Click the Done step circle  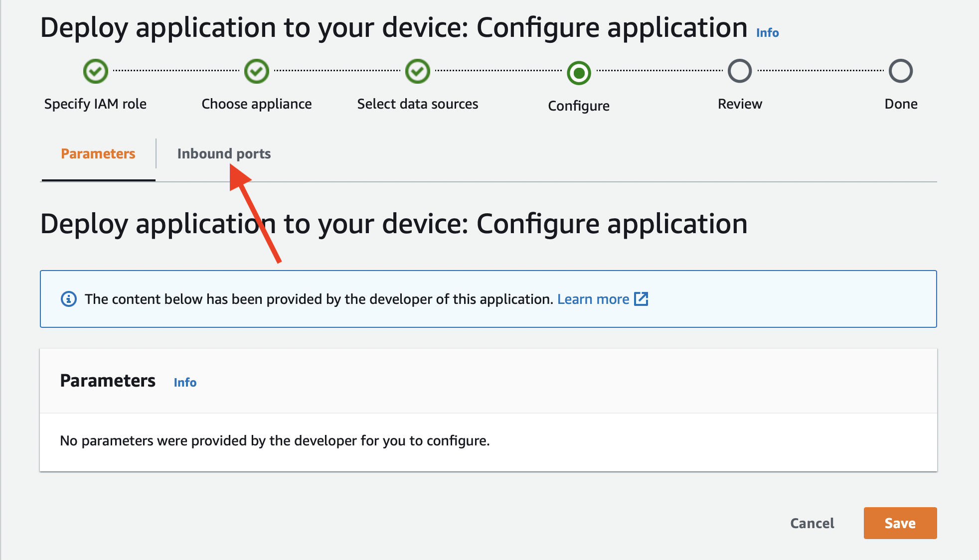pos(901,71)
